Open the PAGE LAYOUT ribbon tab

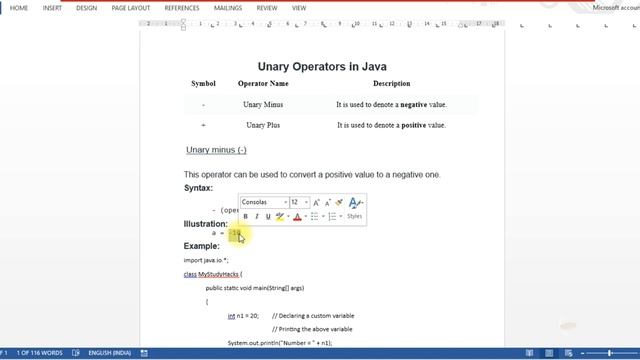pos(131,8)
